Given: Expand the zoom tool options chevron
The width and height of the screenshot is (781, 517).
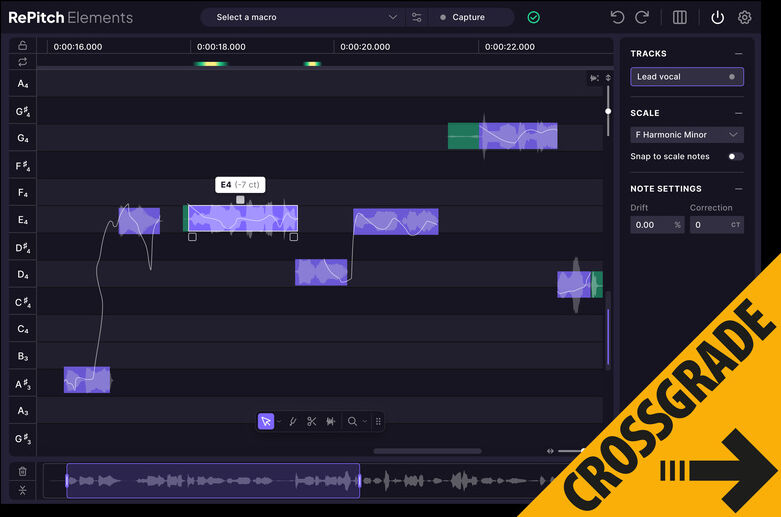Looking at the screenshot, I should pyautogui.click(x=365, y=421).
